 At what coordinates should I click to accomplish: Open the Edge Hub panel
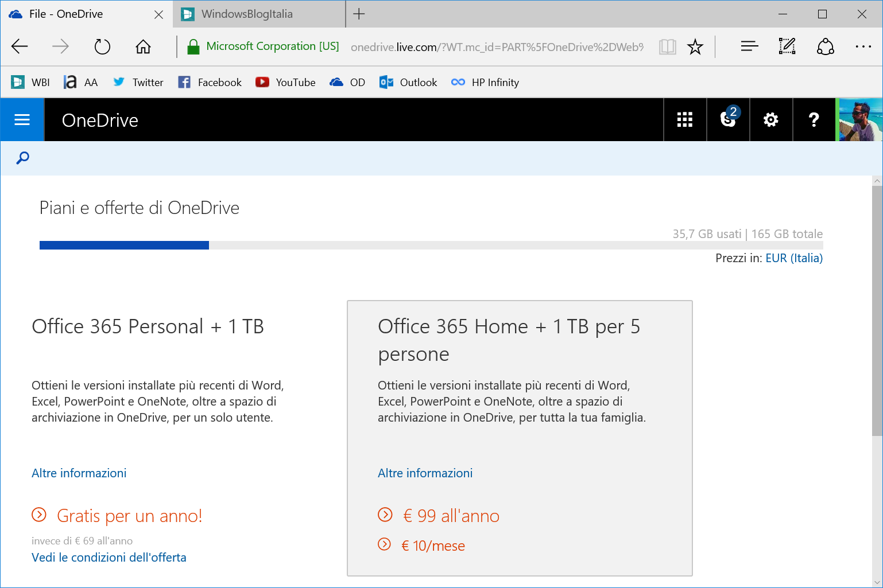(x=749, y=46)
